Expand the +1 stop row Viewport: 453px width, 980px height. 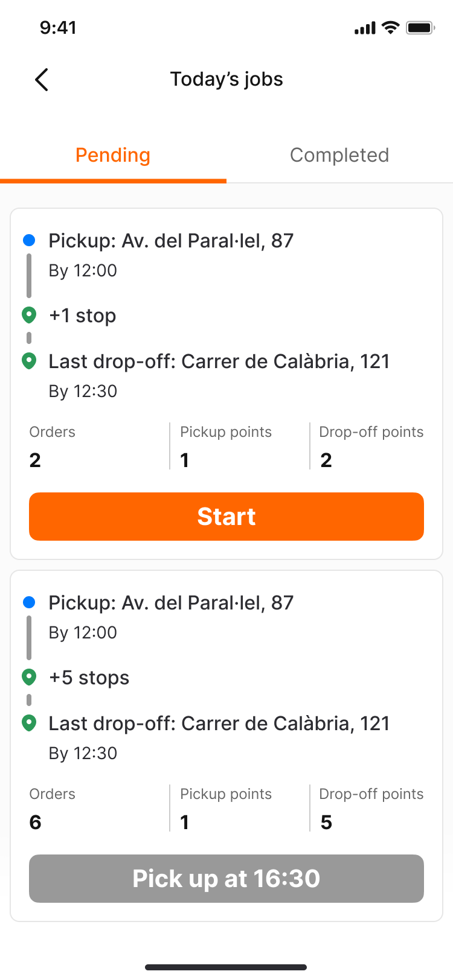[x=83, y=316]
